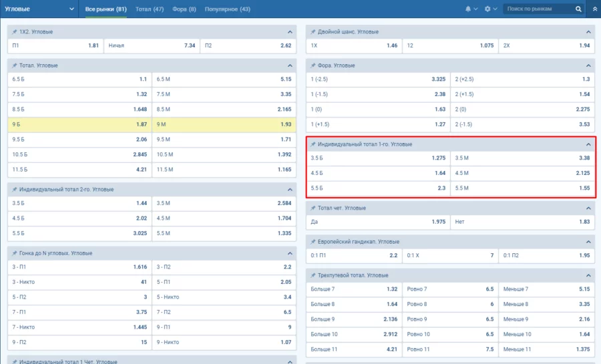Click the magnifier search icon
Viewport: 601px width, 364px height.
(578, 9)
